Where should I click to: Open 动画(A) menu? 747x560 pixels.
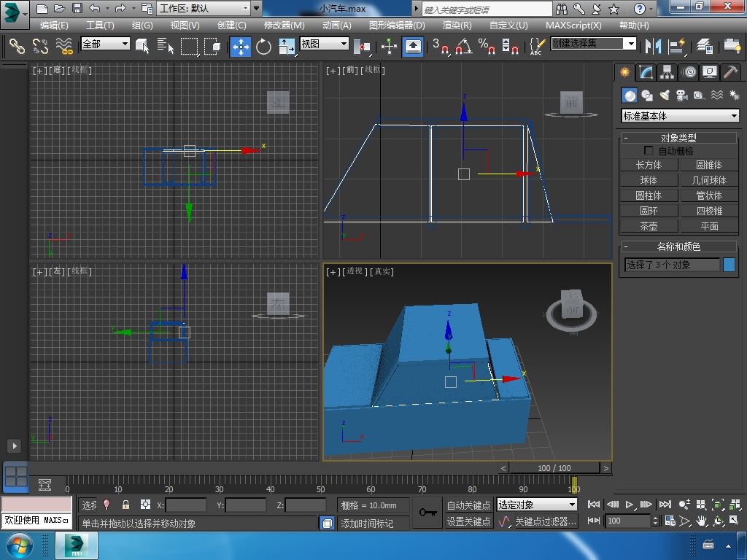tap(337, 26)
